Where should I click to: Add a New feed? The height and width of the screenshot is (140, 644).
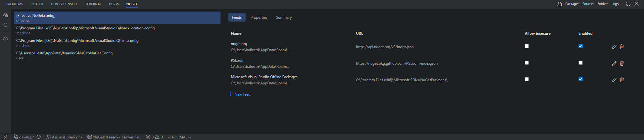[240, 94]
